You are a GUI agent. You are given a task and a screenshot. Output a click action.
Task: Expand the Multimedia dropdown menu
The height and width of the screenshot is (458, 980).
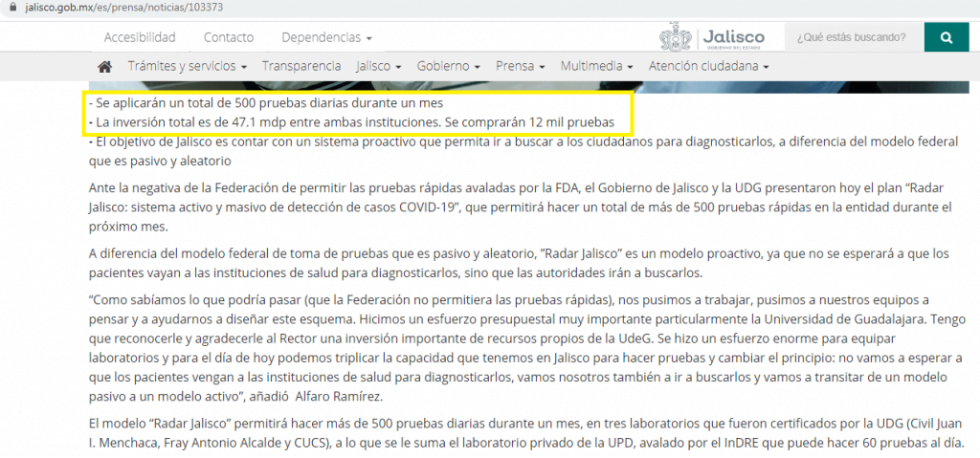596,66
